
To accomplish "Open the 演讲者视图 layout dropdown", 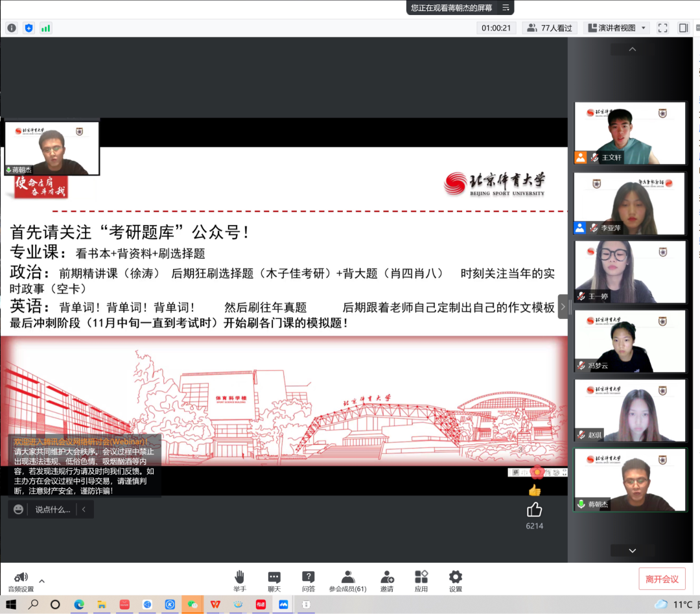I will (617, 28).
